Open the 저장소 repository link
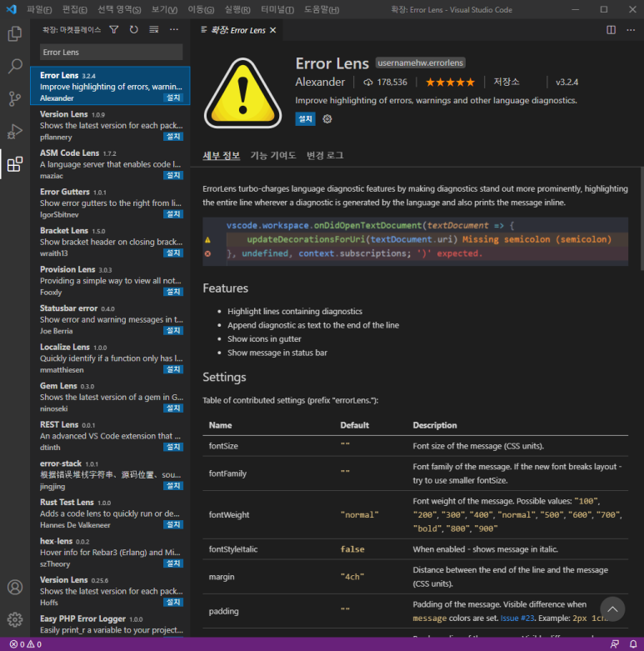Image resolution: width=644 pixels, height=651 pixels. [x=507, y=82]
